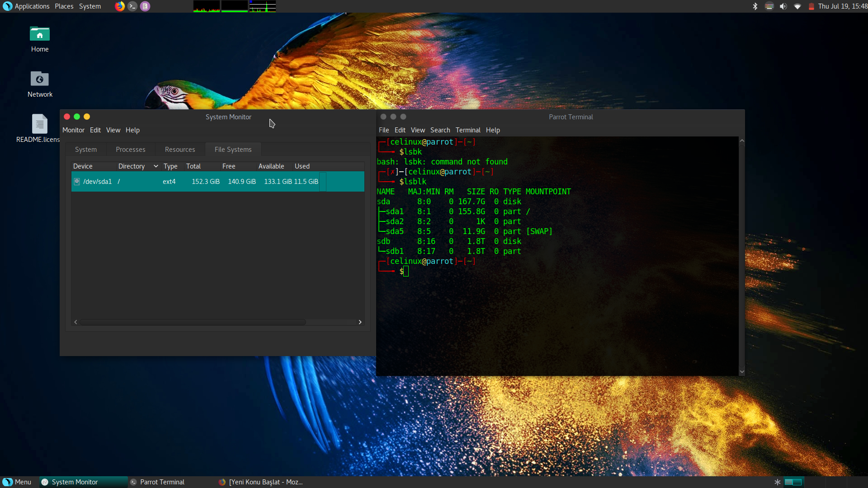
Task: Open the Search menu in Parrot Terminal
Action: click(439, 130)
